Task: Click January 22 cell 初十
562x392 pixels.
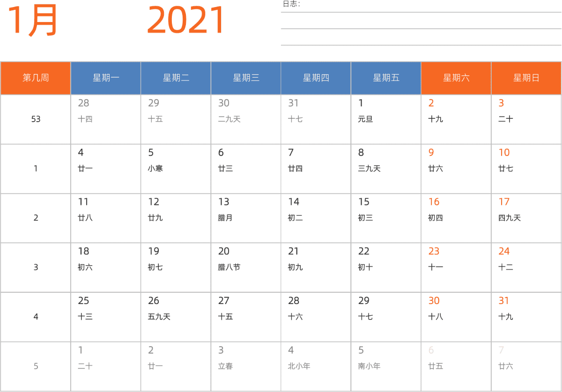Action: [386, 268]
